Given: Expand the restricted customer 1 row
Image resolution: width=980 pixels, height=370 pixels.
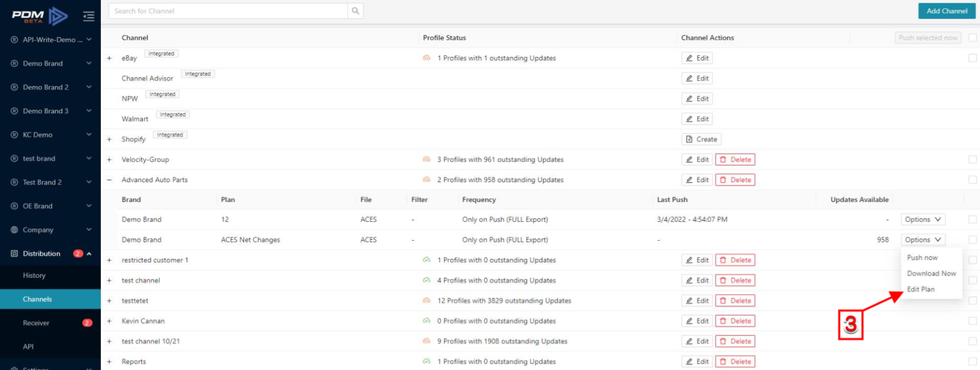Looking at the screenshot, I should click(x=109, y=260).
